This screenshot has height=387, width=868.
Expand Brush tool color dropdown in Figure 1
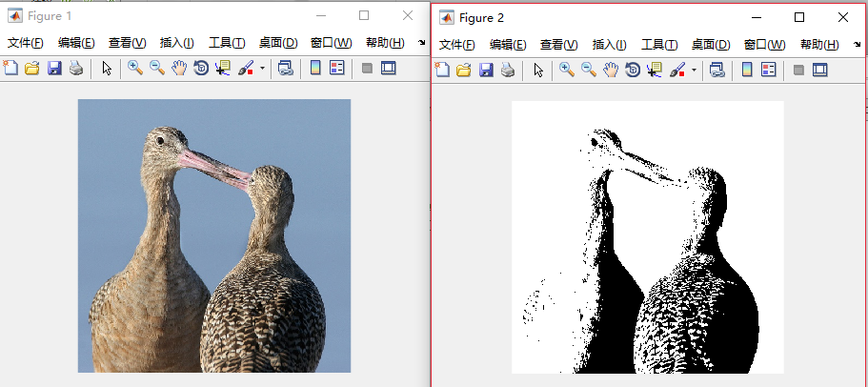[262, 69]
